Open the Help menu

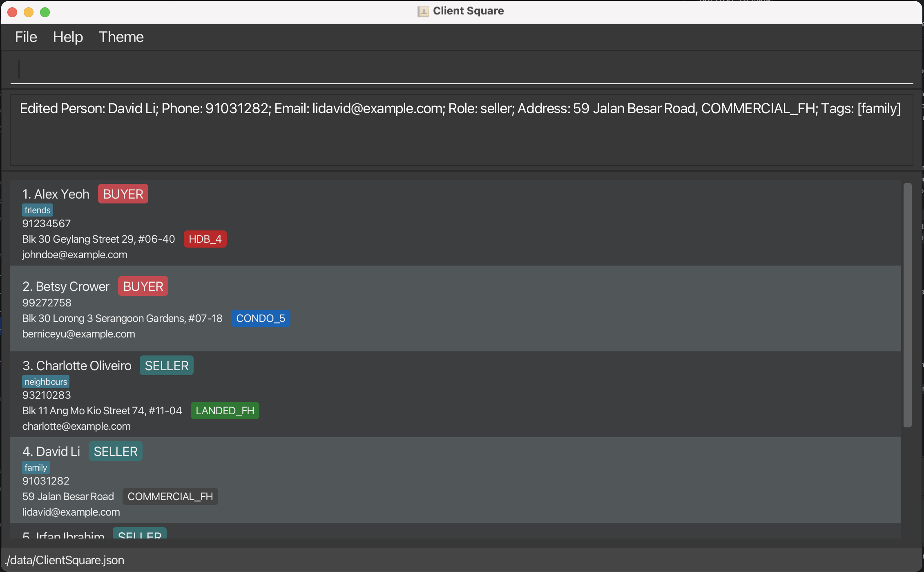68,37
